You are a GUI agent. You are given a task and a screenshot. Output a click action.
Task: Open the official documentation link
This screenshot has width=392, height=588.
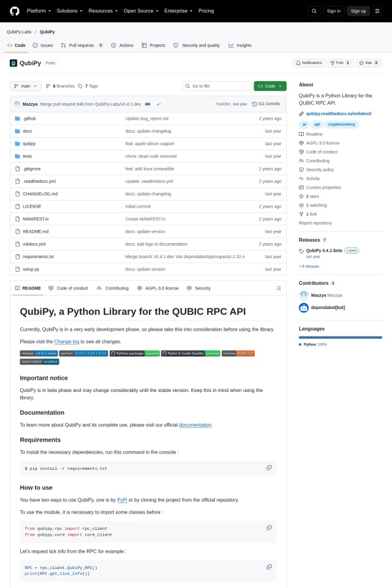point(195,425)
